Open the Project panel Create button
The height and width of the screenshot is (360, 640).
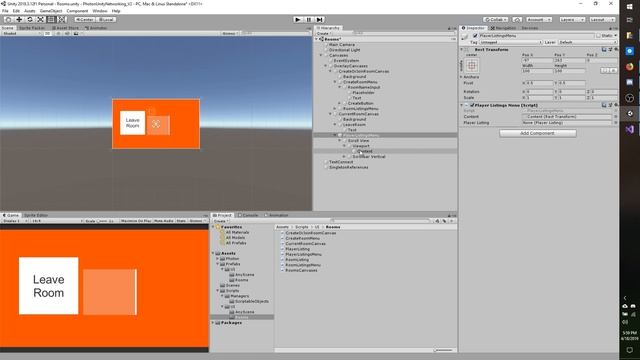(220, 221)
